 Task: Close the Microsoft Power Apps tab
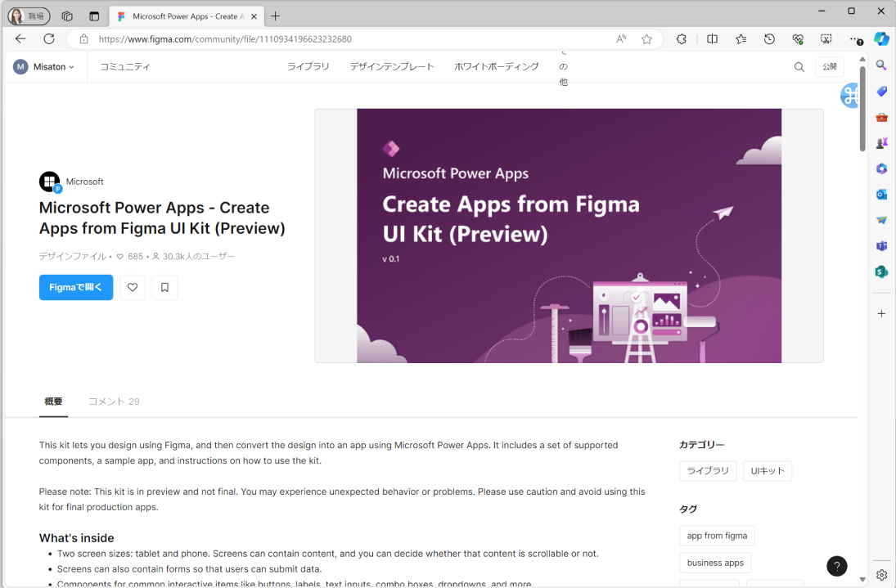tap(254, 16)
